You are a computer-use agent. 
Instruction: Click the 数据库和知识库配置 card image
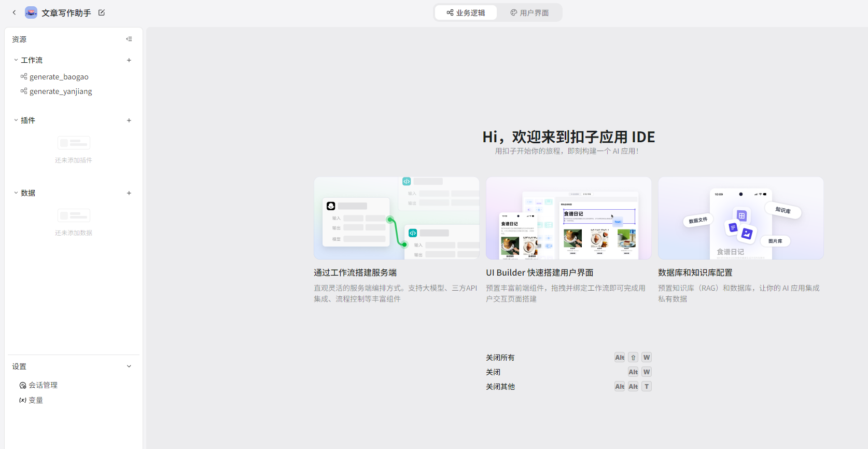[740, 218]
